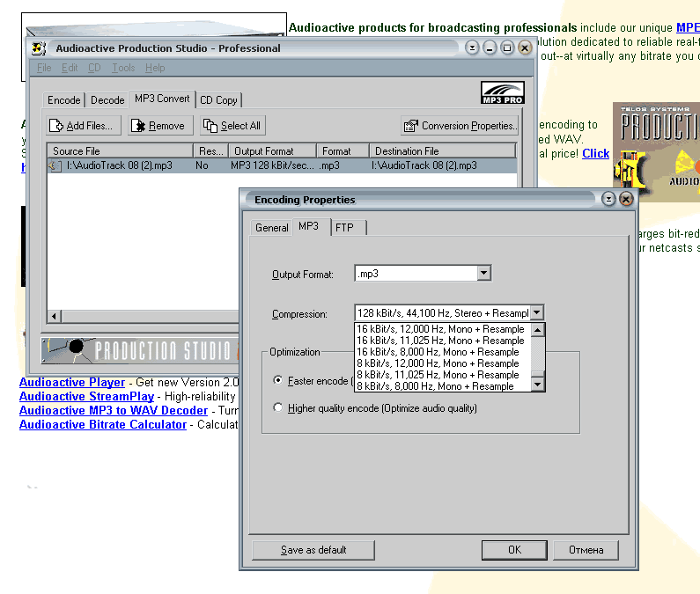The height and width of the screenshot is (594, 700).
Task: Open Audioactive Player link
Action: (72, 383)
